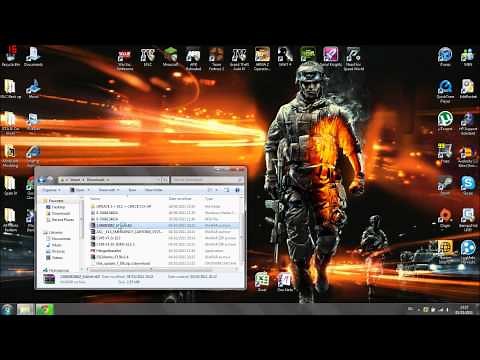The height and width of the screenshot is (360, 480).
Task: Open OneNote shortcut on desktop
Action: coord(285,282)
